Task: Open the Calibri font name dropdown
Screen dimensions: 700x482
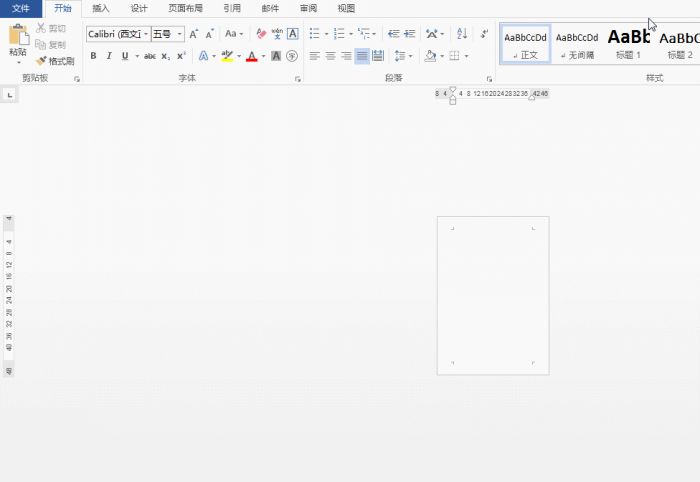Action: click(x=146, y=34)
